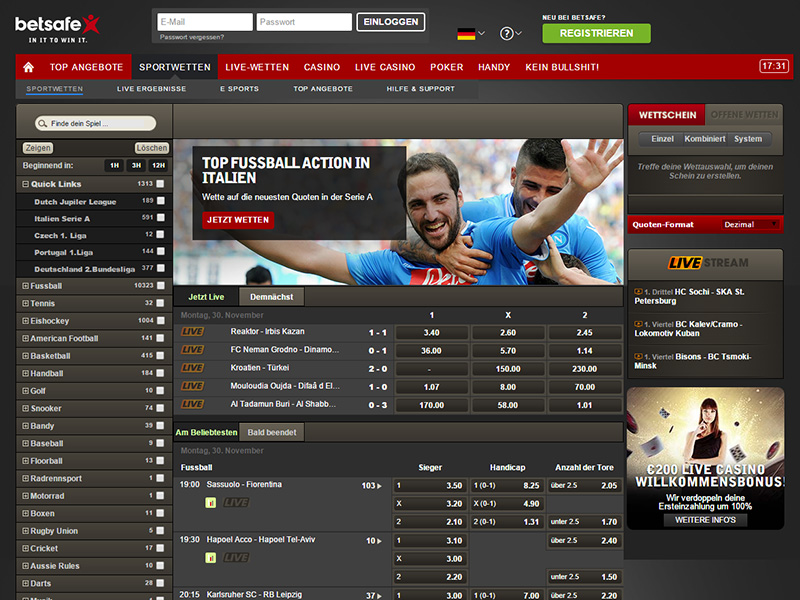
Task: Expand the American Football category
Action: coord(25,338)
